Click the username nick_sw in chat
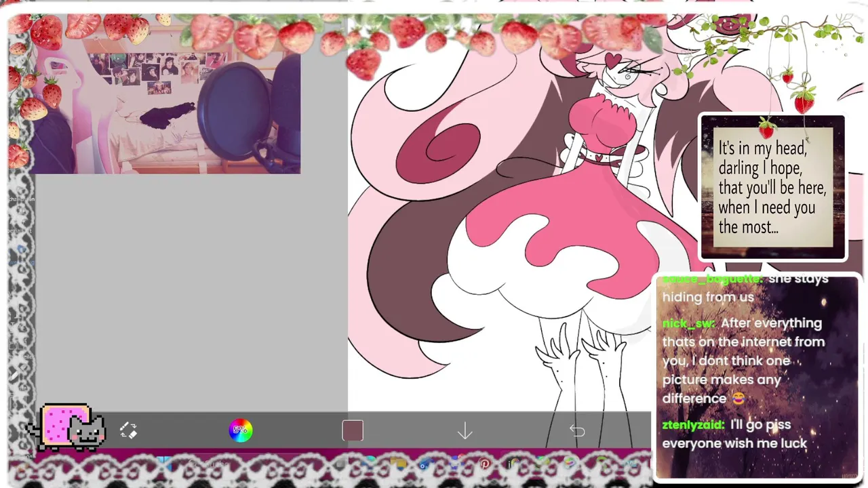 688,323
